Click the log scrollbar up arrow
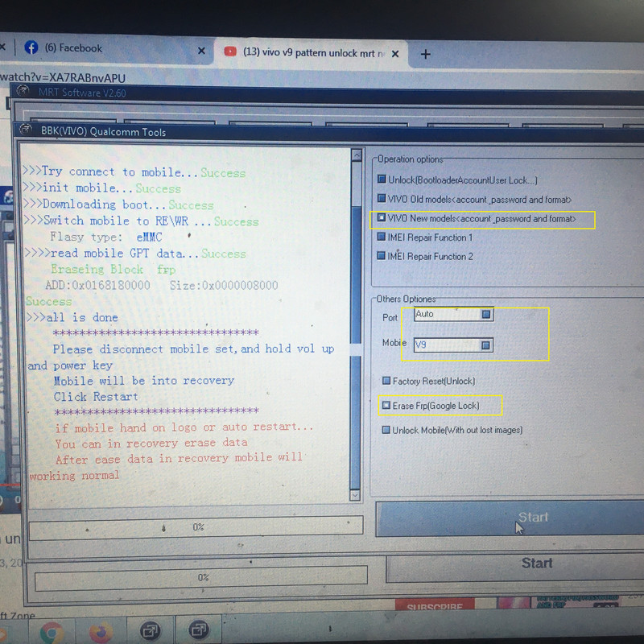The width and height of the screenshot is (644, 644). coord(357,155)
